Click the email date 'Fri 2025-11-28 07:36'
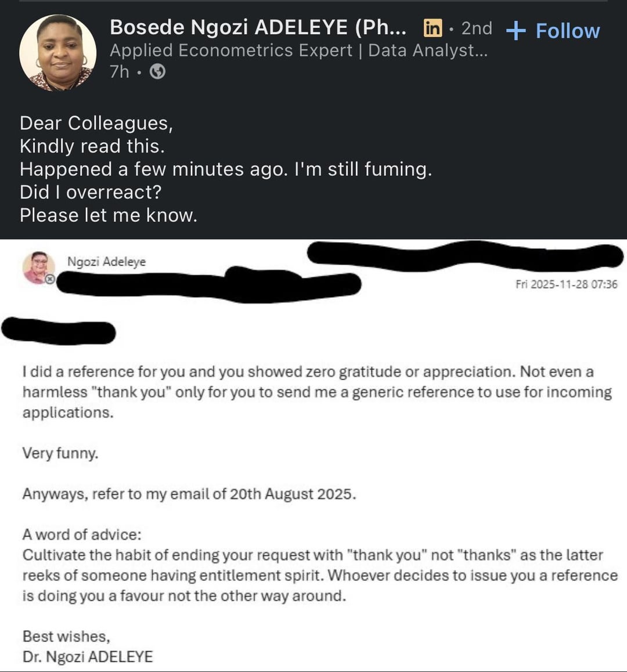Viewport: 627px width, 672px height. 566,284
